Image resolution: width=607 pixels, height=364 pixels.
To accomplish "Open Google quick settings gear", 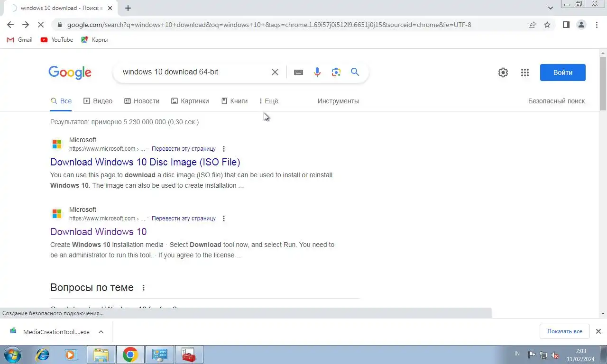I will (503, 73).
